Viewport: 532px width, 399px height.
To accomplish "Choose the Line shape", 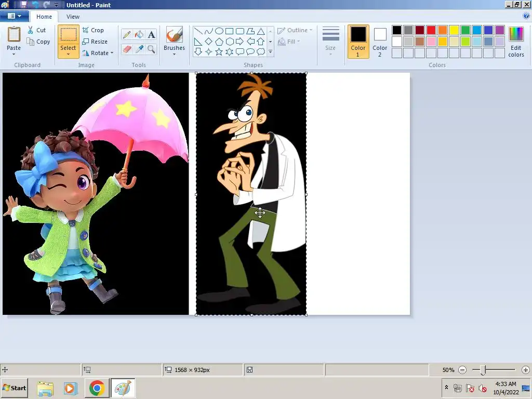I will 198,32.
